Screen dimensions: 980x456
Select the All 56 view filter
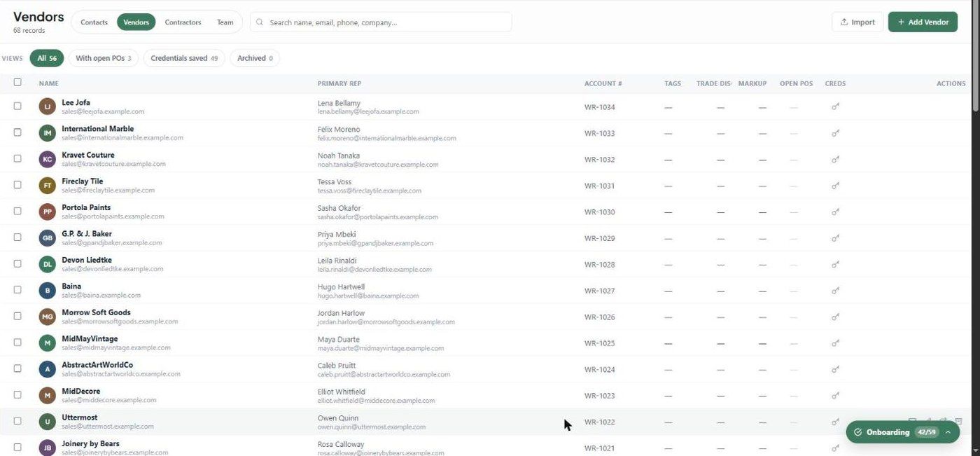click(x=47, y=58)
